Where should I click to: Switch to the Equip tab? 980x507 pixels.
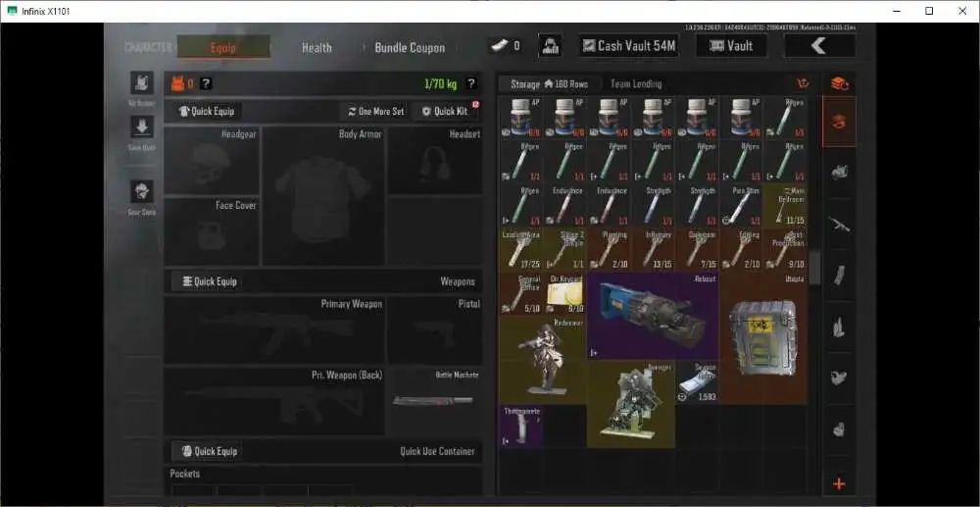[223, 47]
